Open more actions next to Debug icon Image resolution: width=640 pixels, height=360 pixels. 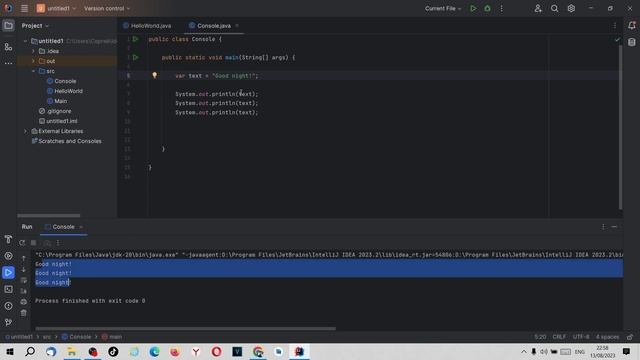[x=502, y=8]
